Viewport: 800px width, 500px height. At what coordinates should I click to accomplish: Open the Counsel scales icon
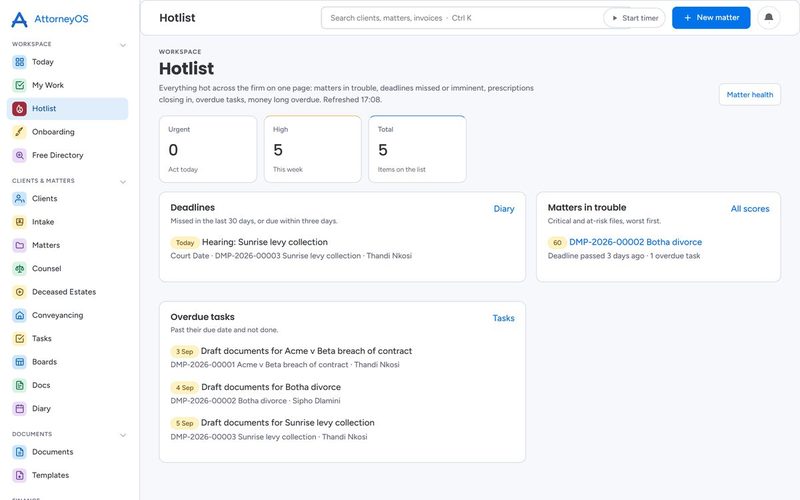(x=19, y=268)
